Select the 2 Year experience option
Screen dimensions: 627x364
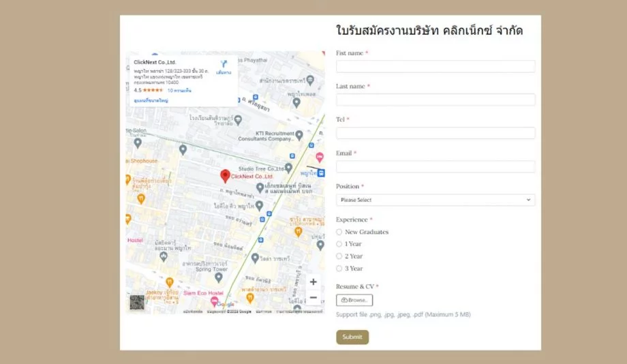[339, 256]
